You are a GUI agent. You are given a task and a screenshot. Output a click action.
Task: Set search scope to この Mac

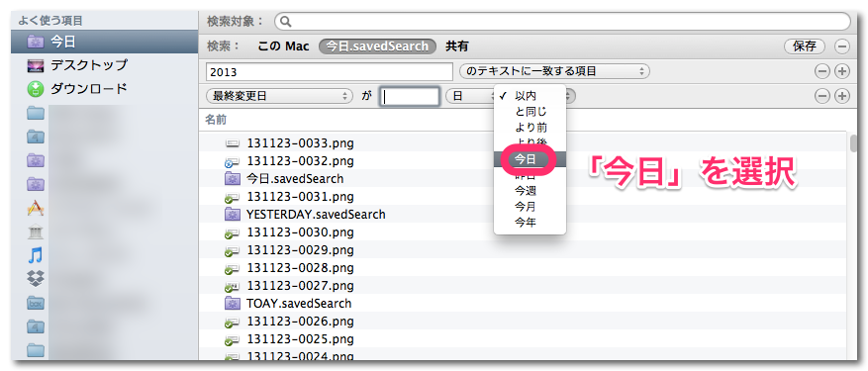point(283,46)
